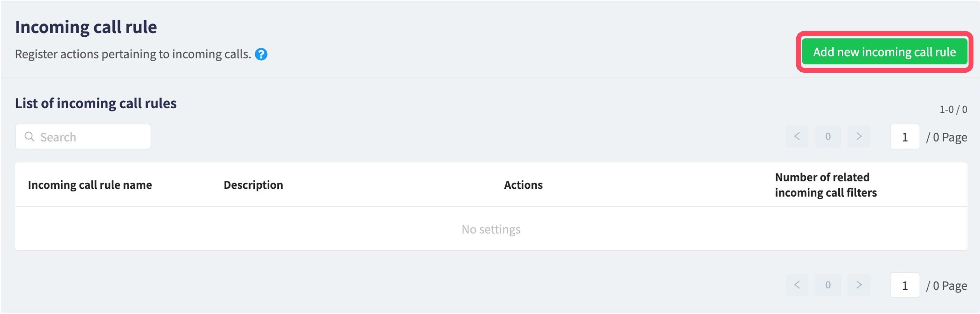Click the magnifying glass search icon
980x314 pixels.
click(29, 136)
